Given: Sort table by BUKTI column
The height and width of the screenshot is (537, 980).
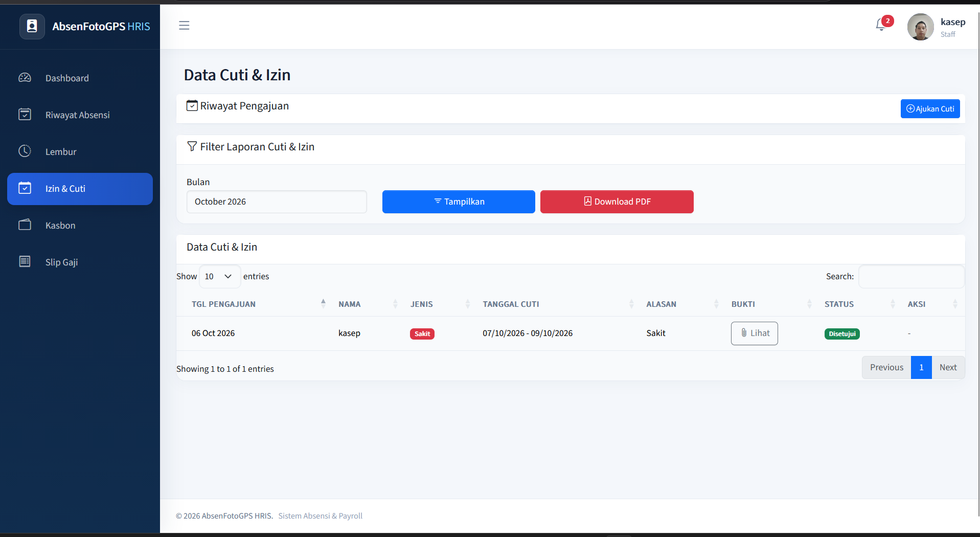Looking at the screenshot, I should click(x=773, y=304).
